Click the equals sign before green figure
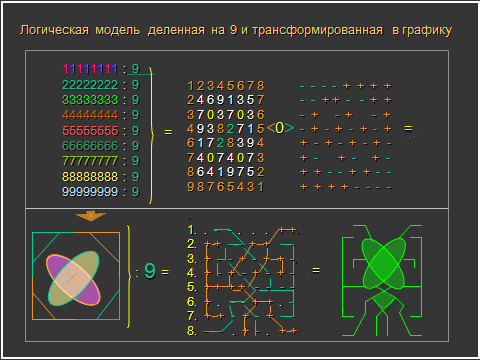This screenshot has width=480, height=360. pyautogui.click(x=316, y=270)
